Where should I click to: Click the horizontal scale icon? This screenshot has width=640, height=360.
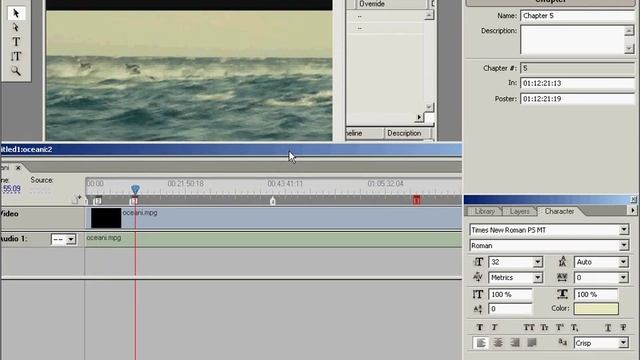click(x=562, y=294)
